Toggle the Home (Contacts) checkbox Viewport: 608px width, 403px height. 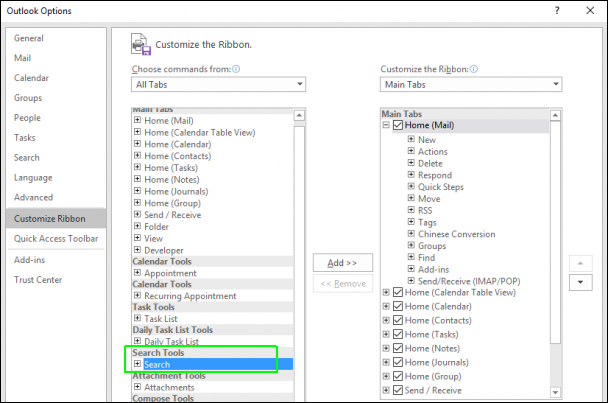(398, 320)
